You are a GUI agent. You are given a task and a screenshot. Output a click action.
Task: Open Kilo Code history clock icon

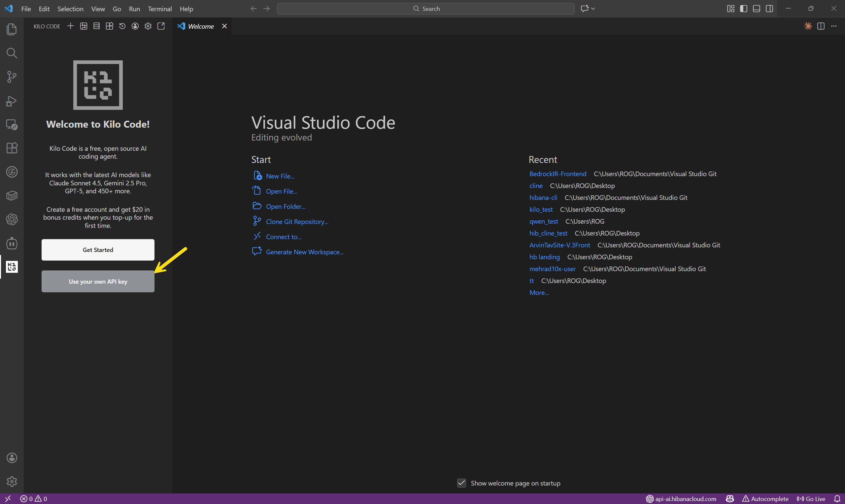(122, 26)
